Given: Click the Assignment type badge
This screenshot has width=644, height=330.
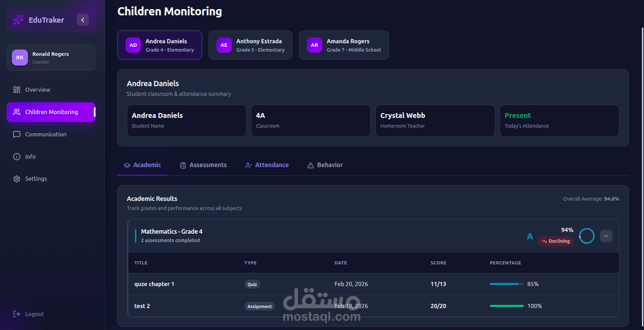Looking at the screenshot, I should (259, 306).
